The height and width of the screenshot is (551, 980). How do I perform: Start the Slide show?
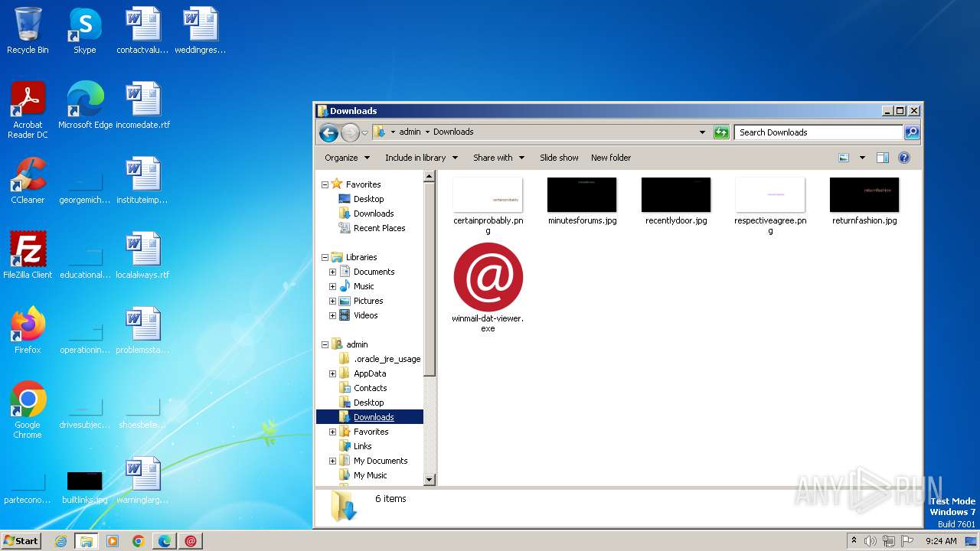coord(559,158)
